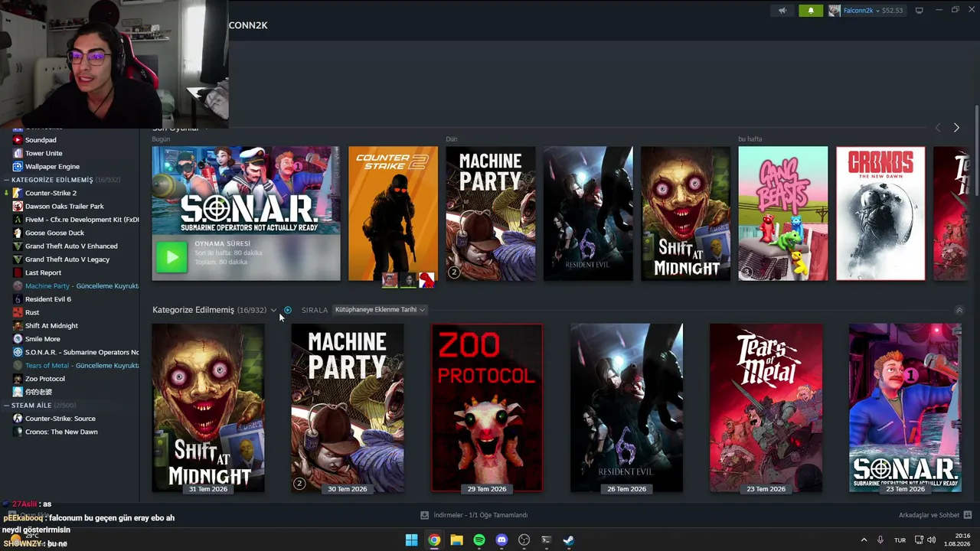Open File Explorer from the taskbar
Screen dimensions: 980x551
coord(456,540)
